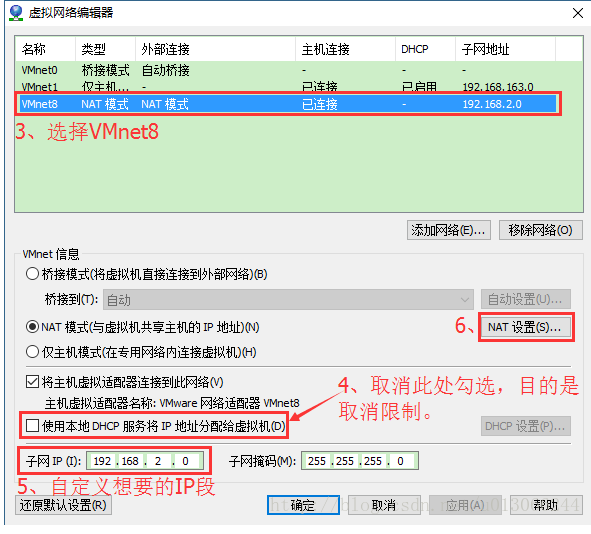Screen dimensions: 591x534
Task: Click the DHCP column header
Action: click(x=426, y=49)
